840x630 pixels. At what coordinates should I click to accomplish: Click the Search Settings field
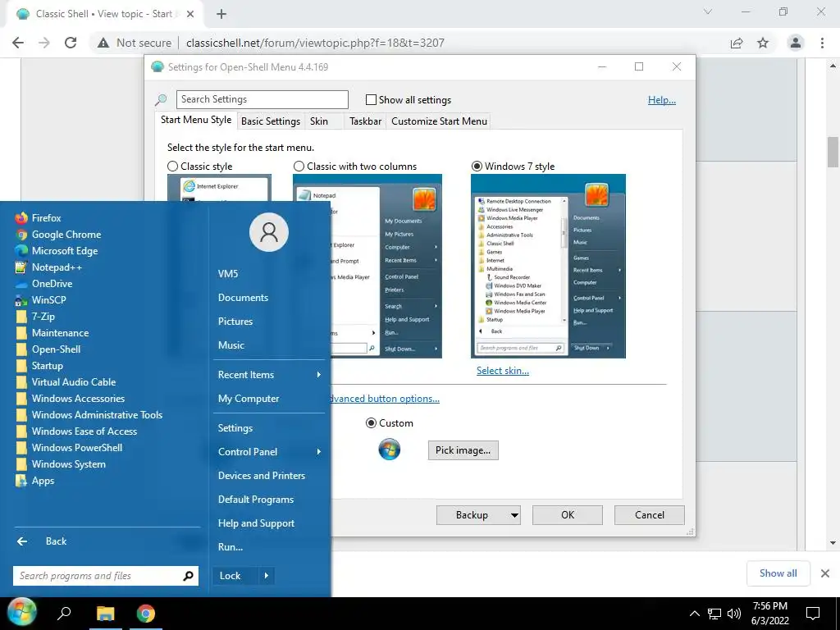(262, 99)
